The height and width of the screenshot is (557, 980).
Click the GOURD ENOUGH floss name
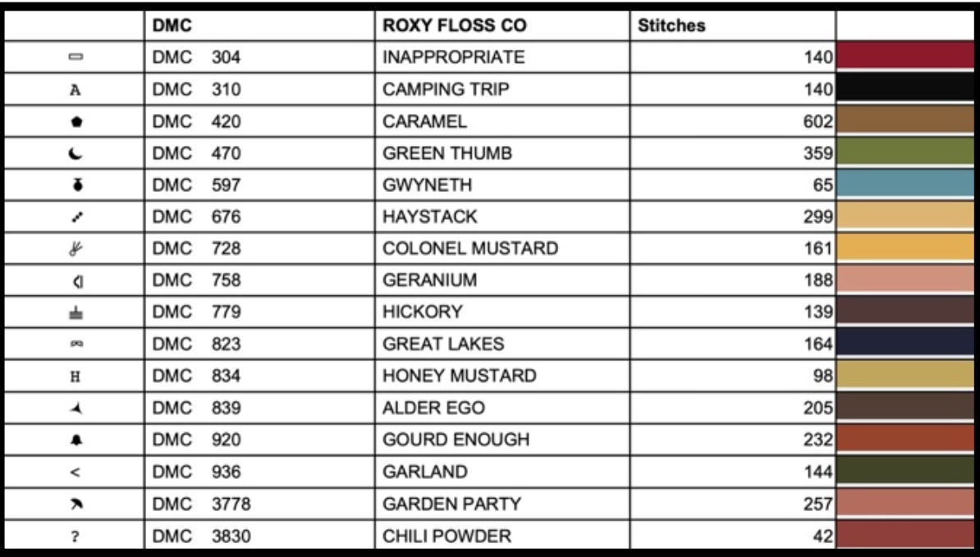(x=456, y=440)
